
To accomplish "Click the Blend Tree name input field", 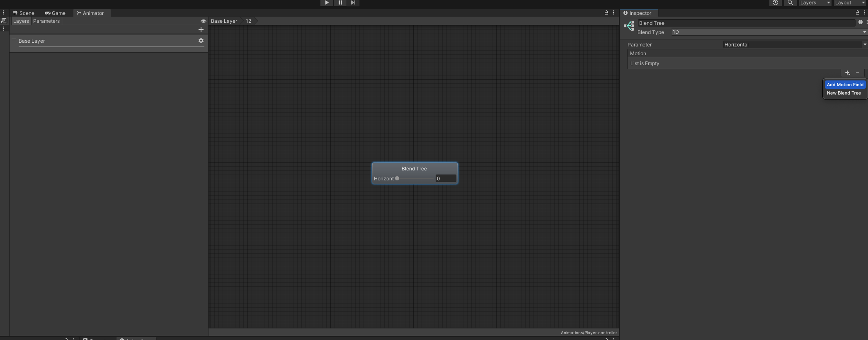I will [746, 23].
